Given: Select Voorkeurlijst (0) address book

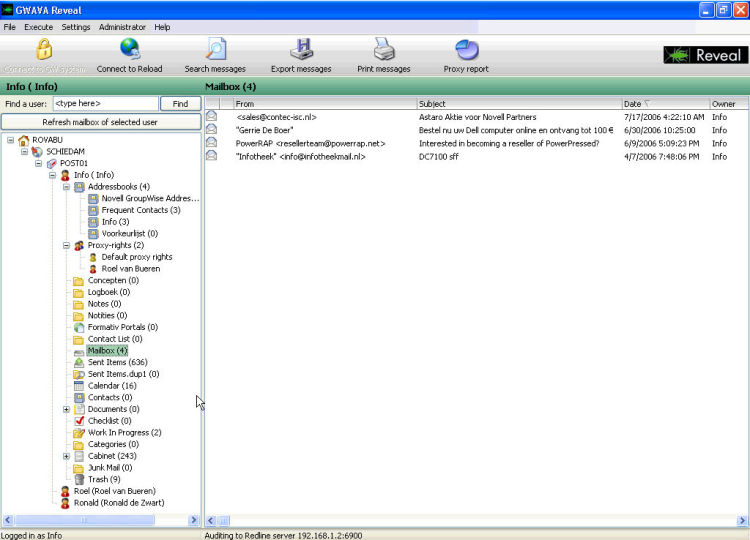Looking at the screenshot, I should (x=130, y=234).
